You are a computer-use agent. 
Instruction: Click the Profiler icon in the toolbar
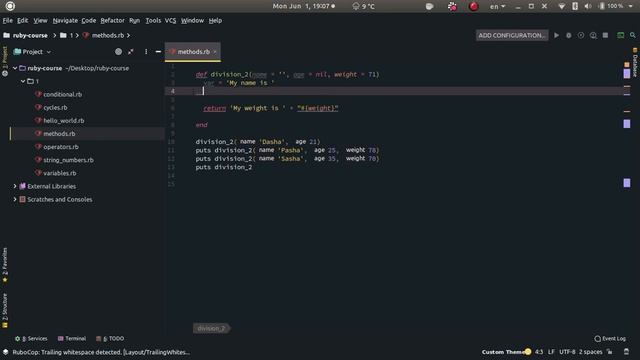tap(593, 36)
